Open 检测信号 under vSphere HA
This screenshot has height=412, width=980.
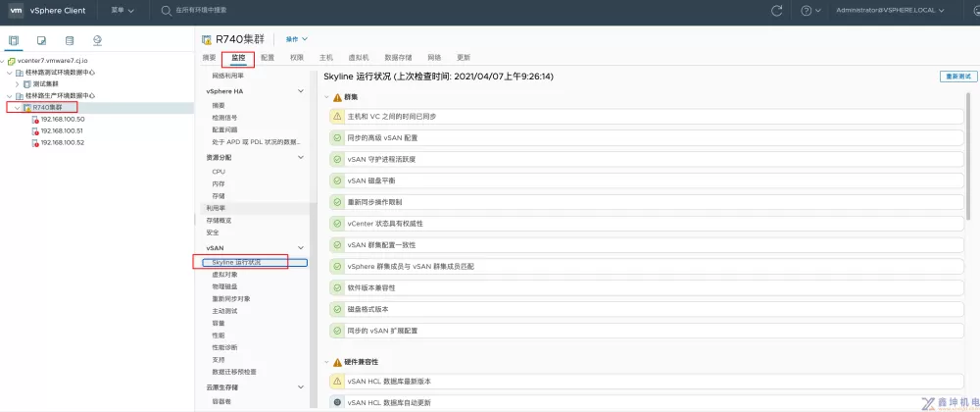coord(224,118)
